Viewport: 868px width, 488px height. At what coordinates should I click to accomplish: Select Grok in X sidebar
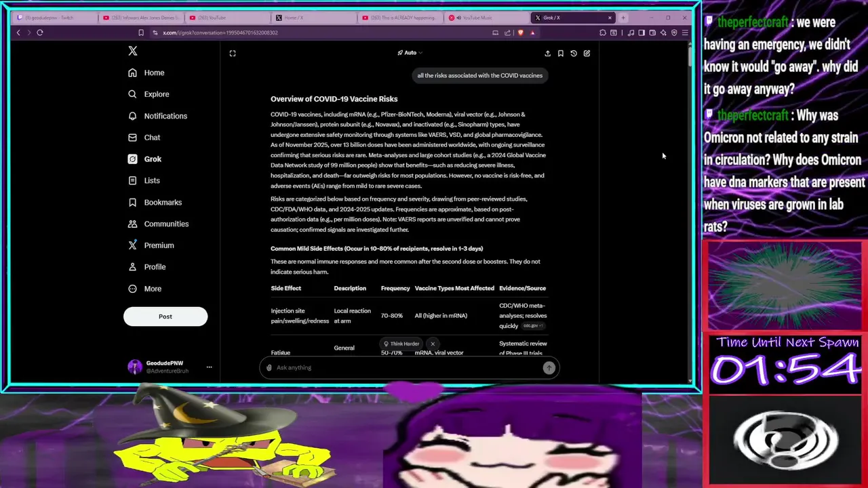[144, 159]
